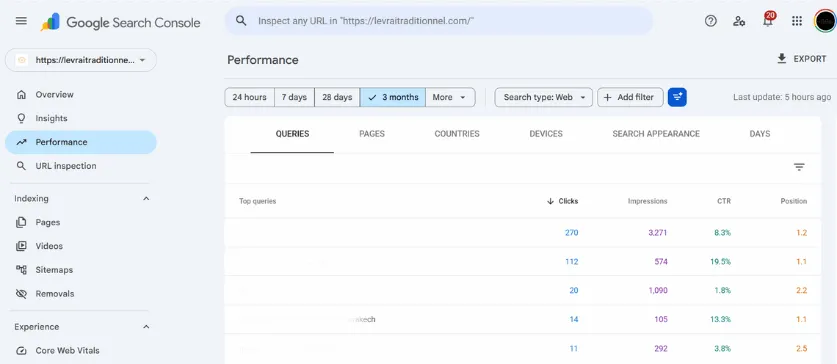Click the property favicon in selector
837x364 pixels.
click(21, 60)
